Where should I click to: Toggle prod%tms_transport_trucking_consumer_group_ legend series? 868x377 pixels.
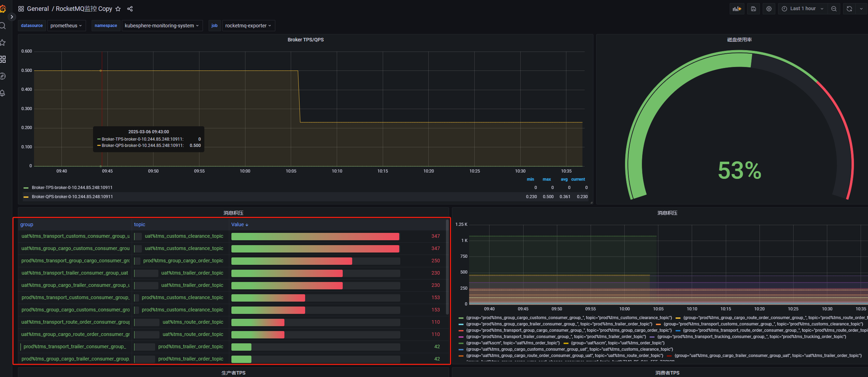click(752, 337)
